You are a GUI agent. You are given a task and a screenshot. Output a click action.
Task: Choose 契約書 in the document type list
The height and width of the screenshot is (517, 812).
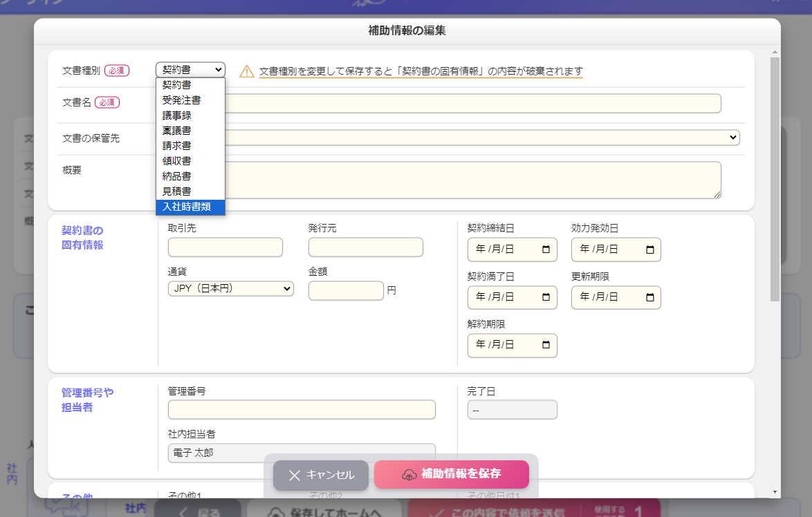click(190, 85)
